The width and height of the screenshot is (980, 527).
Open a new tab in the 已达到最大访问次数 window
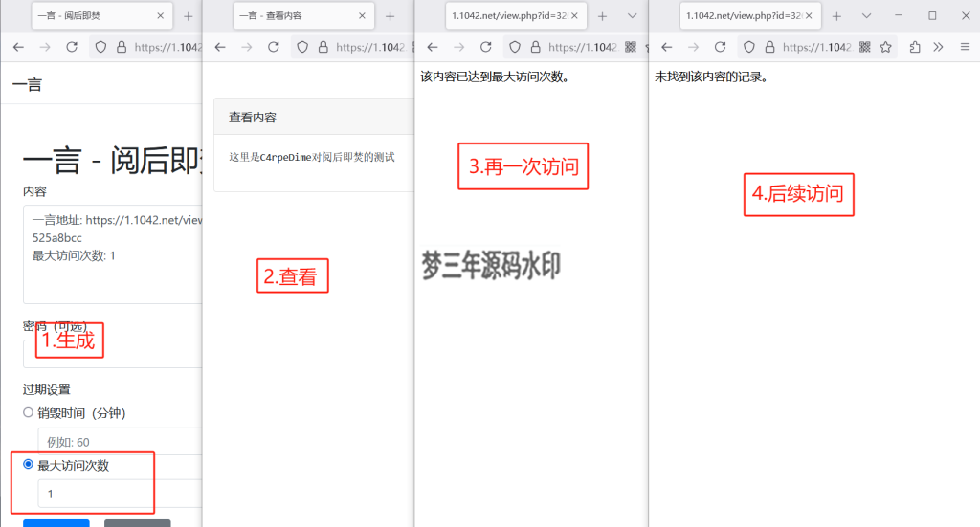pyautogui.click(x=603, y=16)
